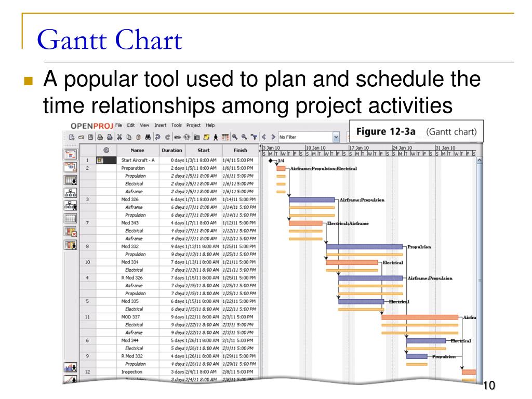
Task: Click the '17 Jan 10' timescale header
Action: click(359, 148)
